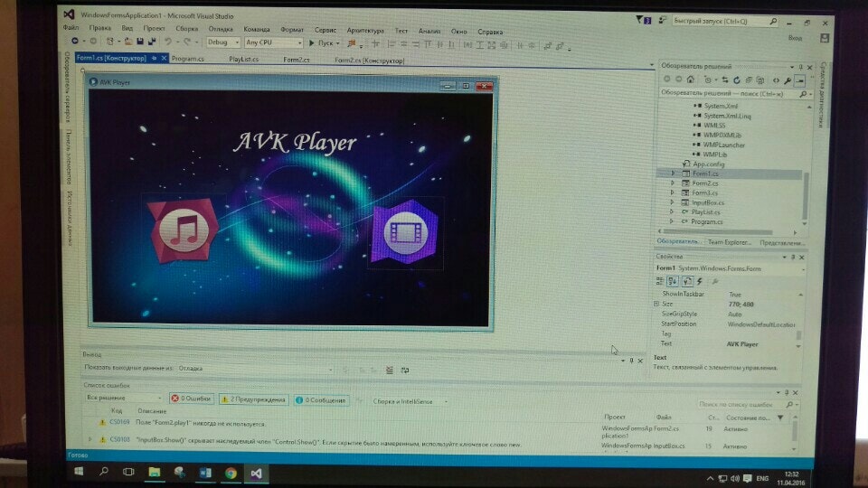
Task: Toggle Preview Selected Items in Solution Explorer toolbar
Action: pos(799,80)
